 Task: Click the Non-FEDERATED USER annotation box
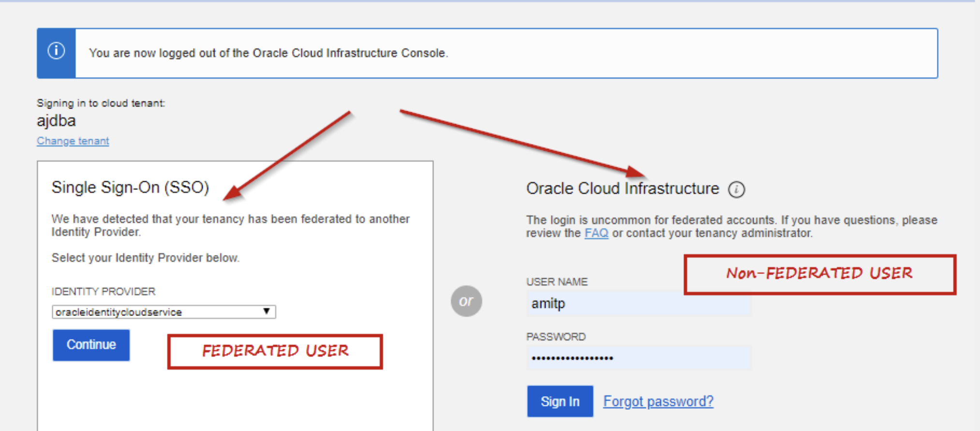click(819, 274)
